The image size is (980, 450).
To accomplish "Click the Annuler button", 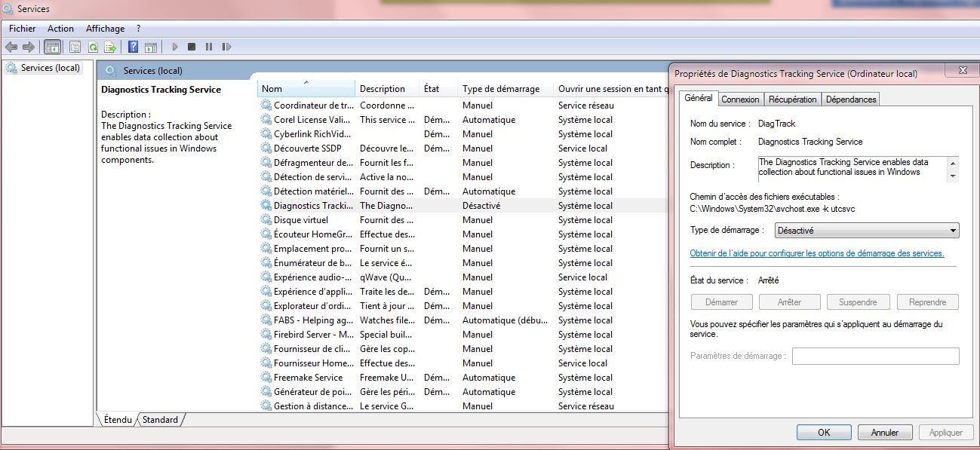I will click(x=885, y=433).
